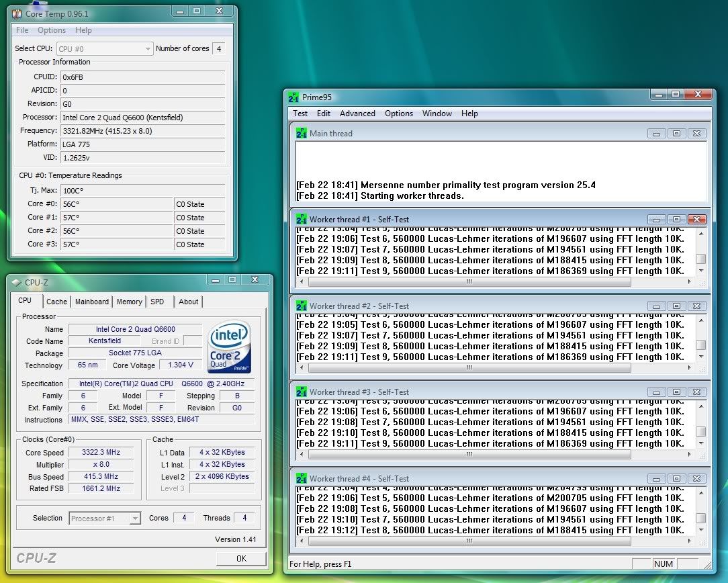Screen dimensions: 728x583
Task: Click Worker thread #1 window icon
Action: pos(302,219)
